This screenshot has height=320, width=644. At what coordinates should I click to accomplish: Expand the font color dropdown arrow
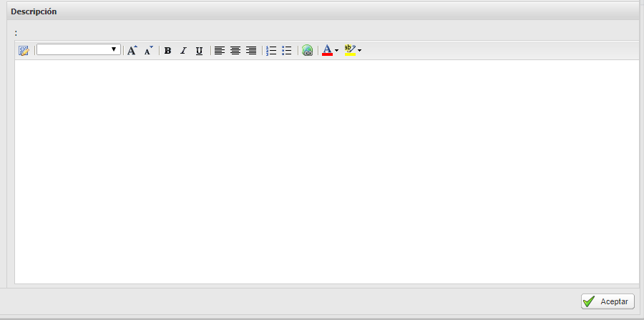[x=337, y=51]
